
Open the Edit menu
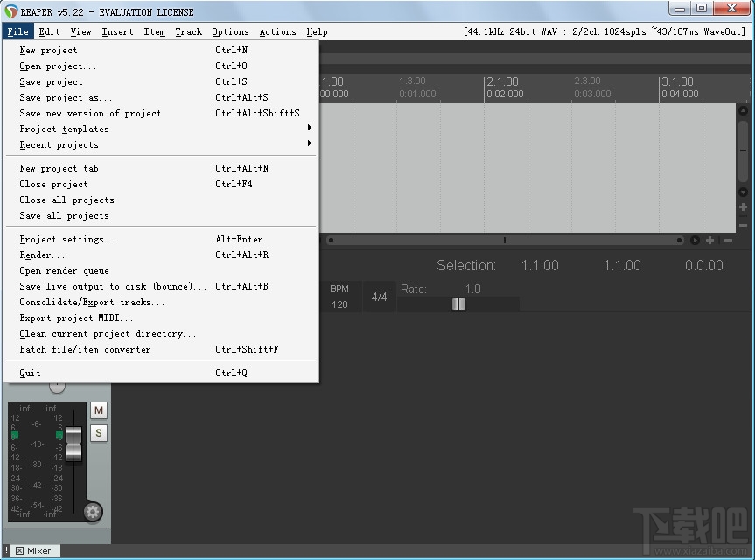point(49,31)
